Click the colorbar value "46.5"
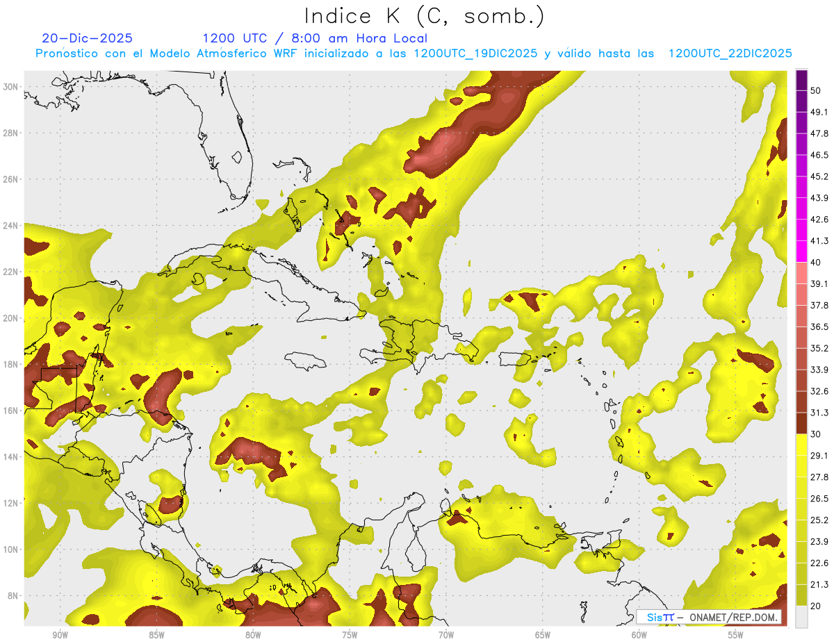Image resolution: width=834 pixels, height=644 pixels. [820, 155]
